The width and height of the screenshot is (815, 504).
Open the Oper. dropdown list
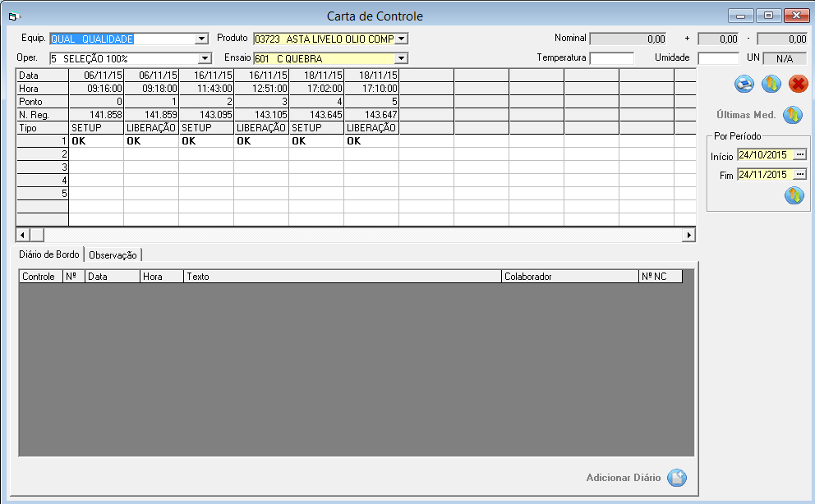pos(205,58)
